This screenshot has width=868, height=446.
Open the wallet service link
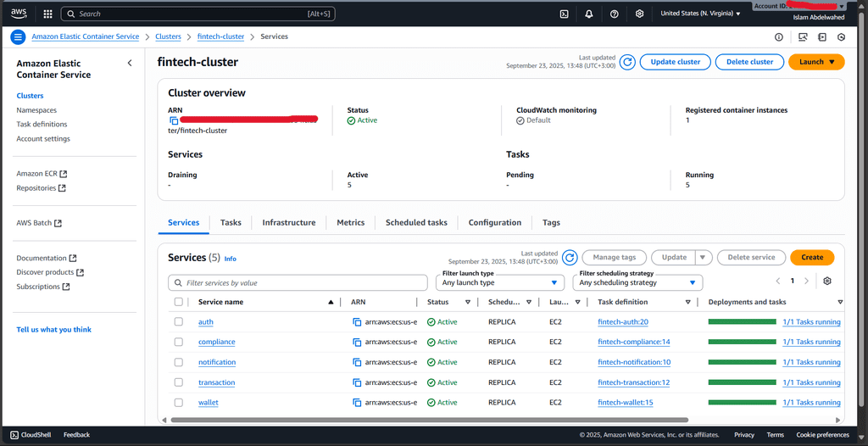[x=209, y=403]
